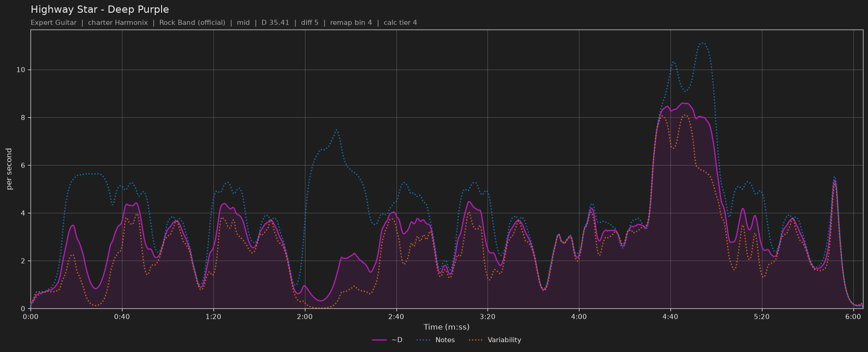Click the '2' y-axis tick label
868x352 pixels.
coord(23,261)
